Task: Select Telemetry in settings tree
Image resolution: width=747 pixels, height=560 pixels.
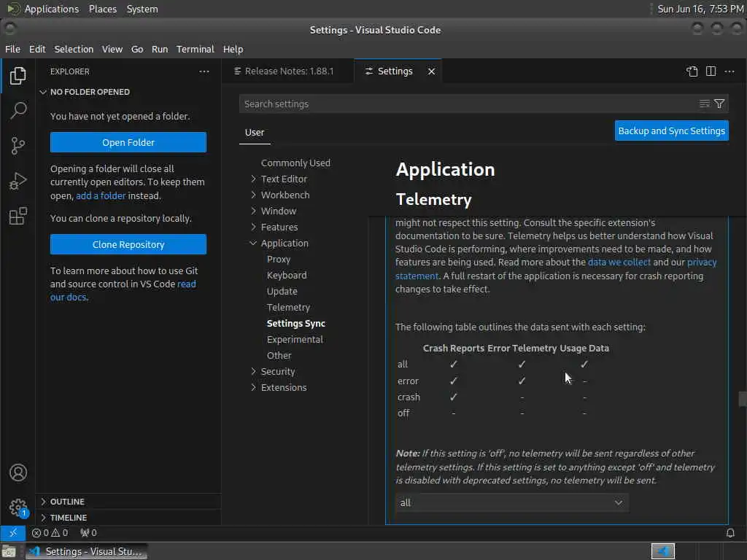Action: coord(288,308)
